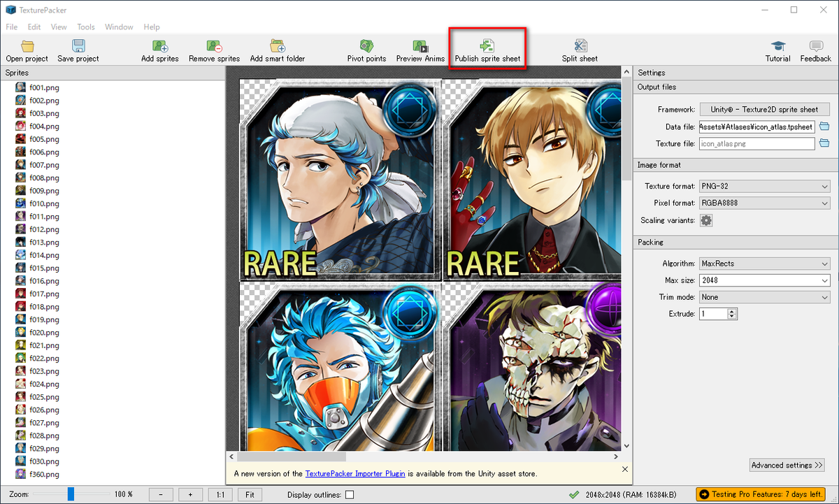839x504 pixels.
Task: Add sprites to the sheet
Action: tap(159, 51)
